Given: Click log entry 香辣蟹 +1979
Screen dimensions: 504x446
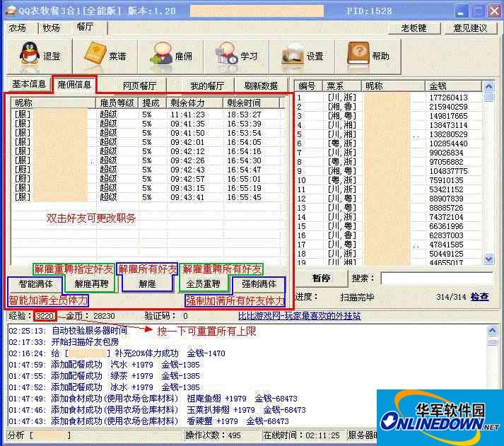Looking at the screenshot, I should pos(149,421).
